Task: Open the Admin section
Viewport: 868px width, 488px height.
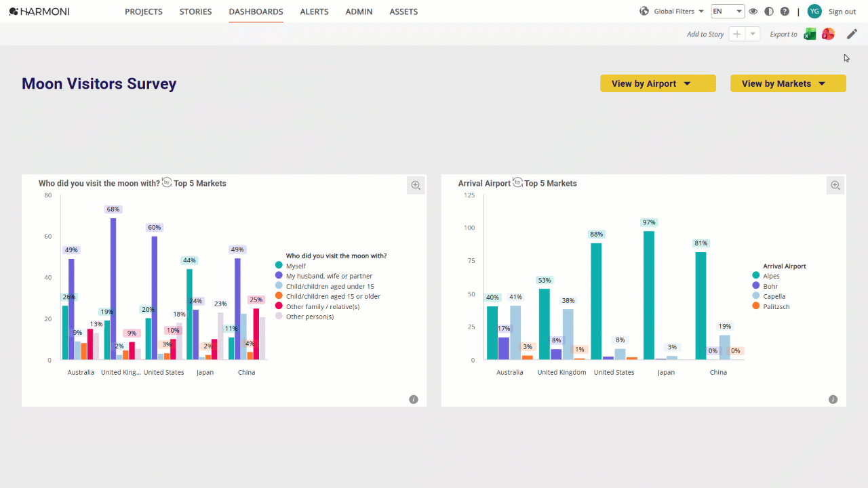Action: tap(359, 12)
